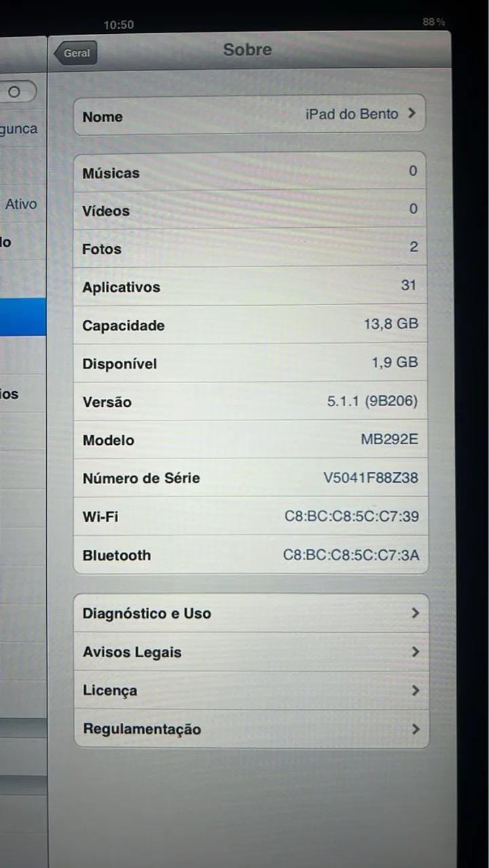The height and width of the screenshot is (868, 489).
Task: Tap the chevron on Regulamentação row
Action: (415, 729)
